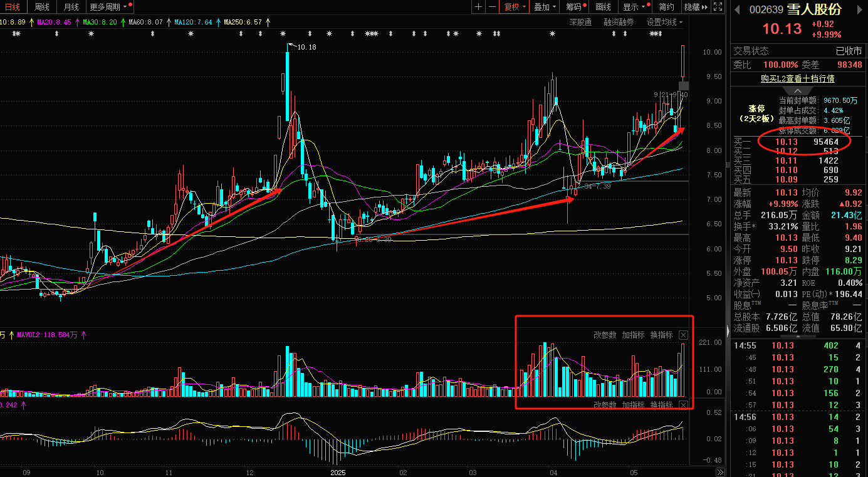Screen dimensions: 868x477
Task: Open the 复权 dropdown
Action: [514, 7]
